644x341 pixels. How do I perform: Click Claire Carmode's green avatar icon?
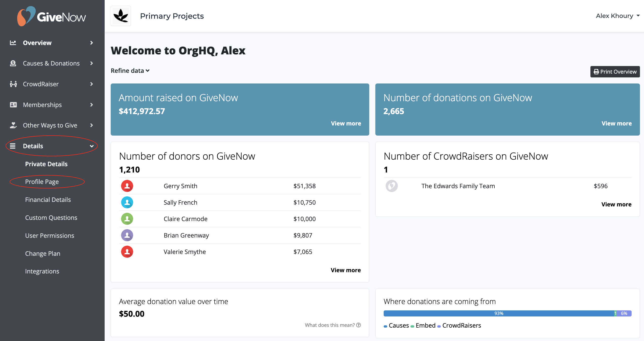click(127, 219)
